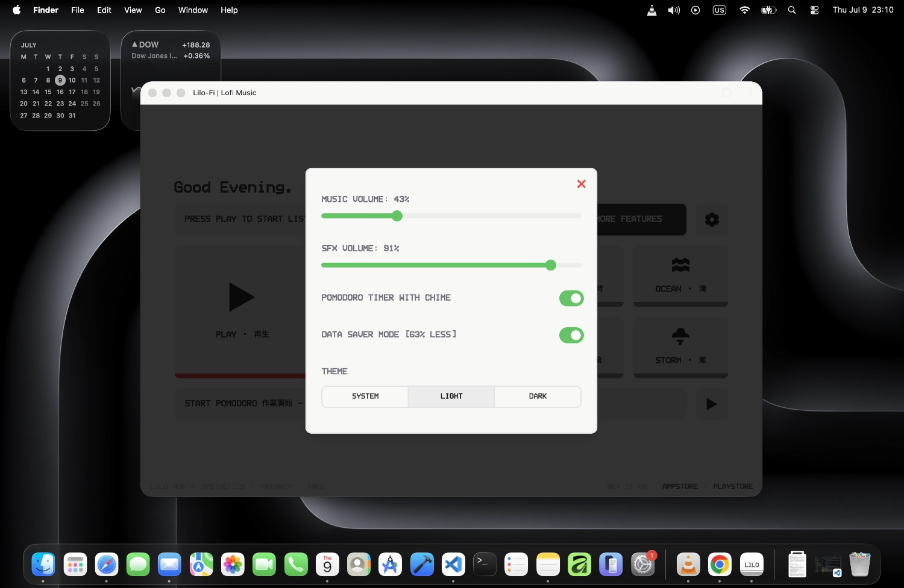The height and width of the screenshot is (588, 904).
Task: Select the Storm cloud sound icon
Action: 680,336
